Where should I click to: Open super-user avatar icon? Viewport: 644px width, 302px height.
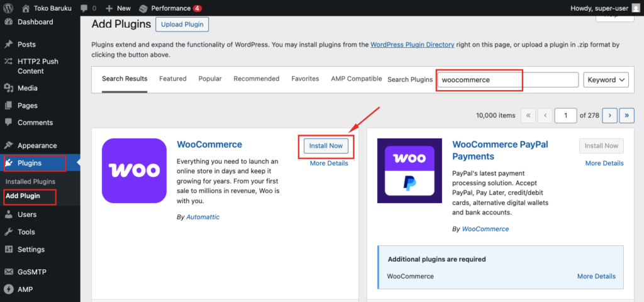coord(635,8)
